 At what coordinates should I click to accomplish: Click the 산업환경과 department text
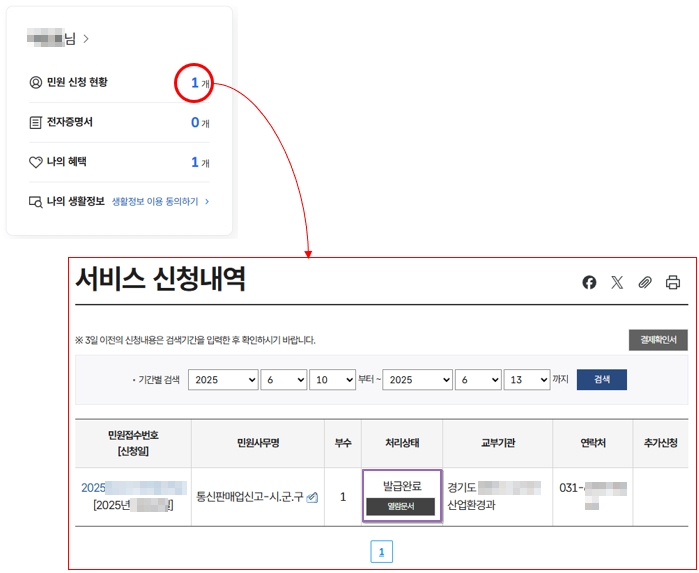pos(471,505)
